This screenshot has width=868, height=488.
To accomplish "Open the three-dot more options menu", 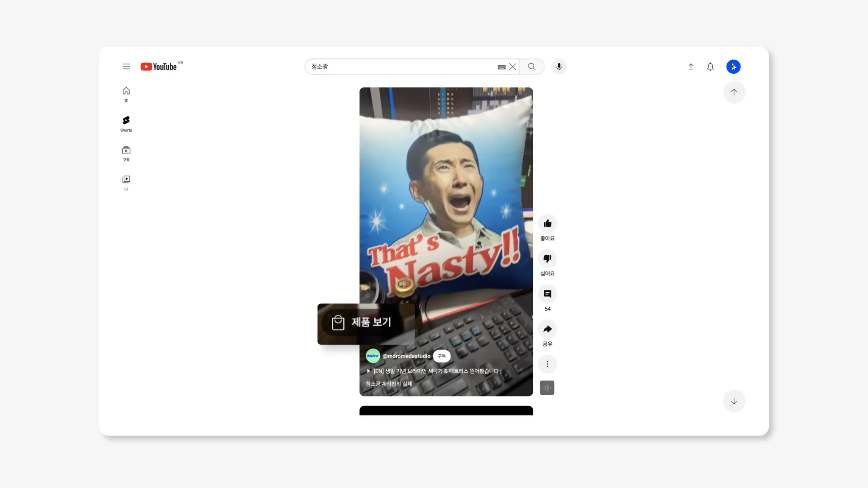I will (x=547, y=364).
